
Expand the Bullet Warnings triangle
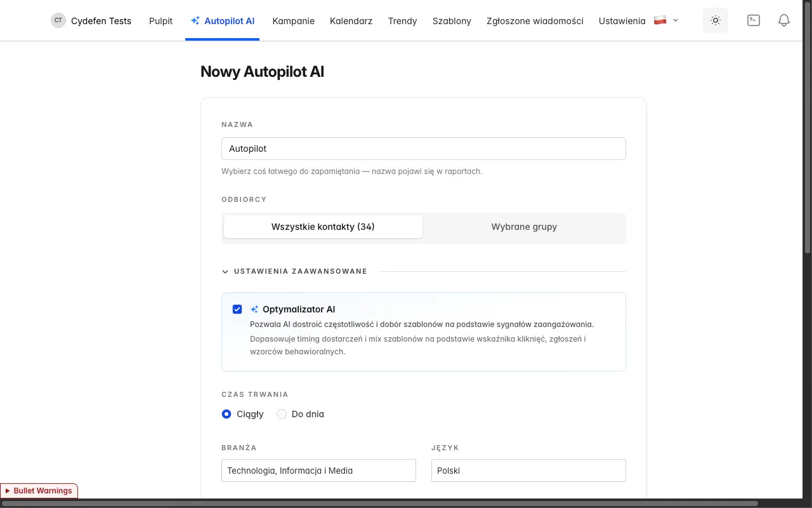[x=8, y=491]
